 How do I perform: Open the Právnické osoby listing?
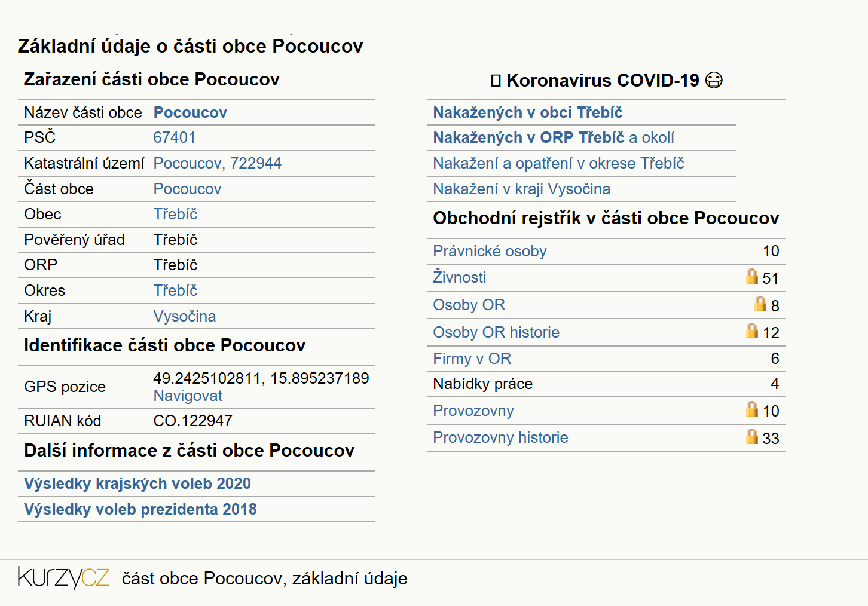pos(490,251)
